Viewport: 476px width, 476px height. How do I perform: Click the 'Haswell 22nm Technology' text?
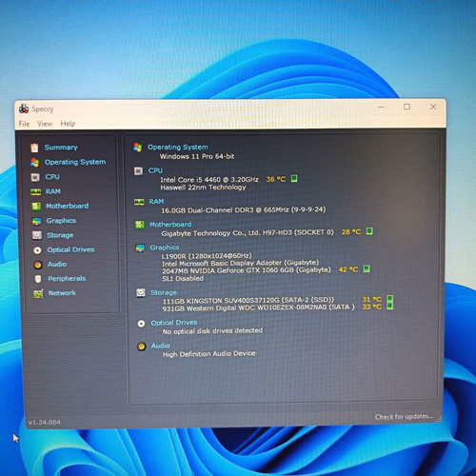click(203, 188)
